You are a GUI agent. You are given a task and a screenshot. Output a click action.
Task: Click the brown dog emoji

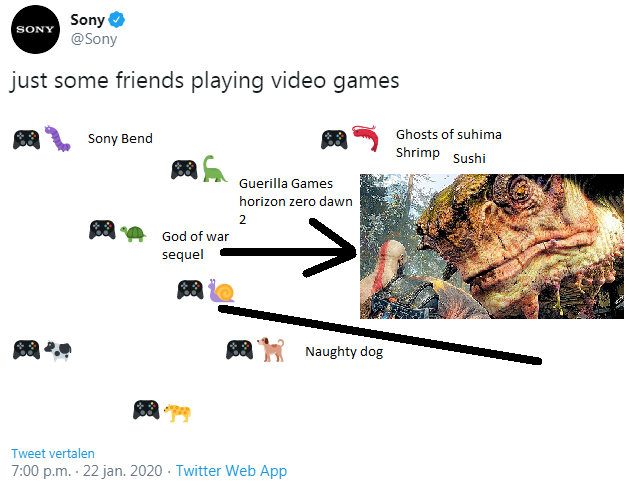coord(271,349)
